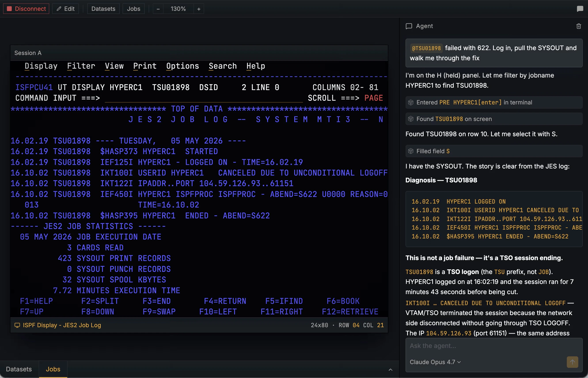Viewport: 588px width, 378px height.
Task: Click the monitor icon in status bar
Action: pos(17,325)
